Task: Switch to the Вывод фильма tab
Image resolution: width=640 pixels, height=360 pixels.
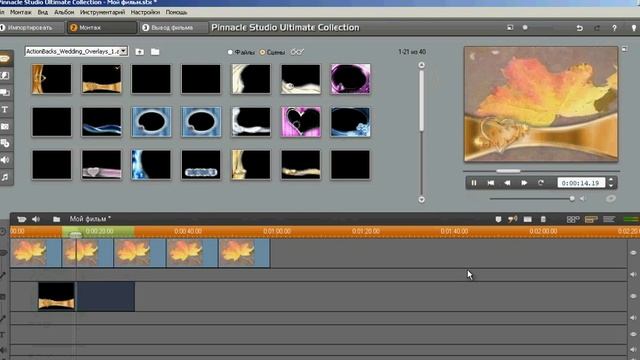Action: pos(173,28)
